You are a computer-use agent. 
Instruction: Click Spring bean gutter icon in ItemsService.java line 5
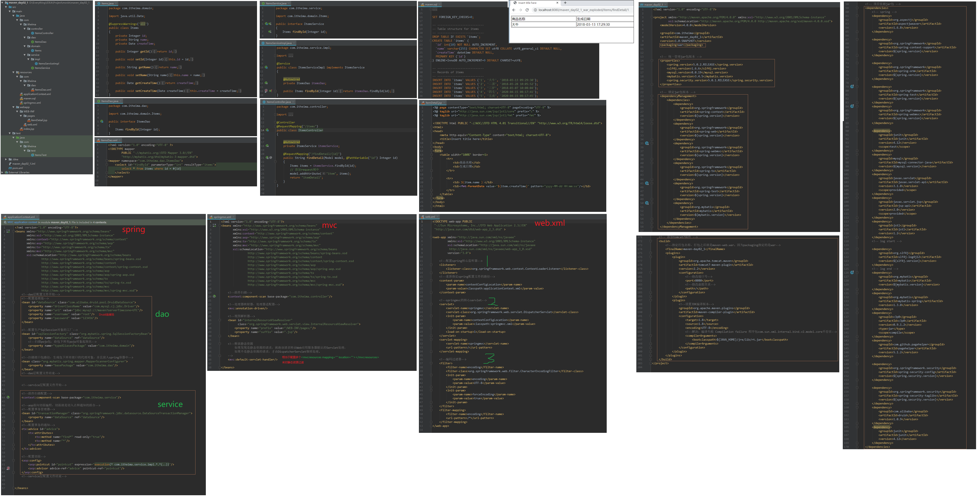click(x=266, y=24)
